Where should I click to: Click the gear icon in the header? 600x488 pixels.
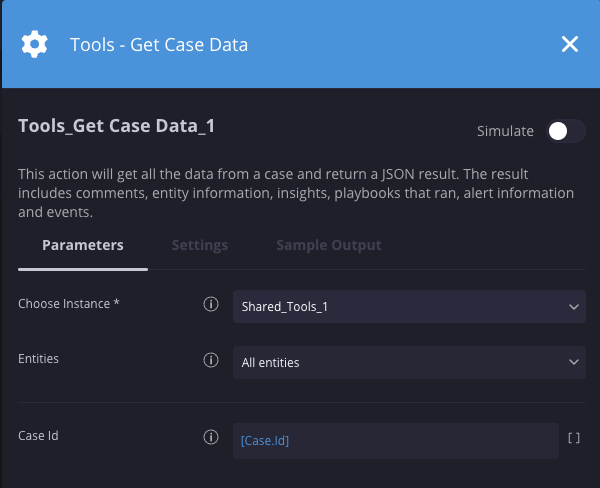pos(34,44)
